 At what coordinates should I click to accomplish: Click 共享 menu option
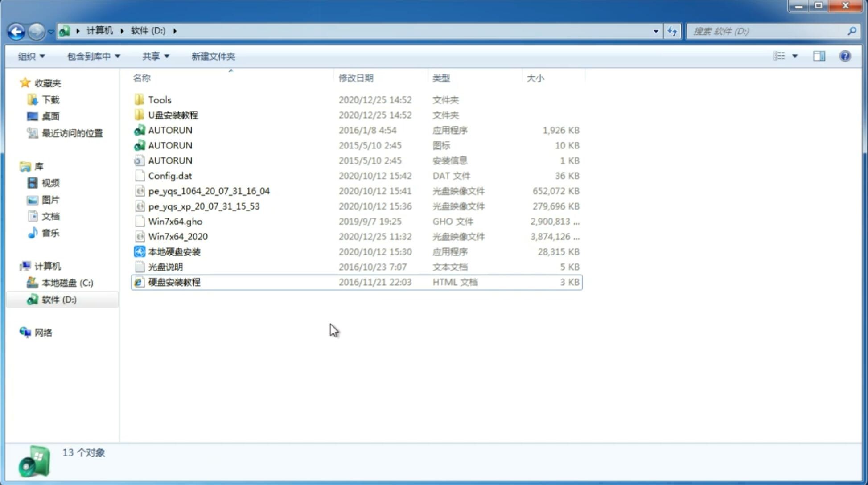[x=154, y=55]
